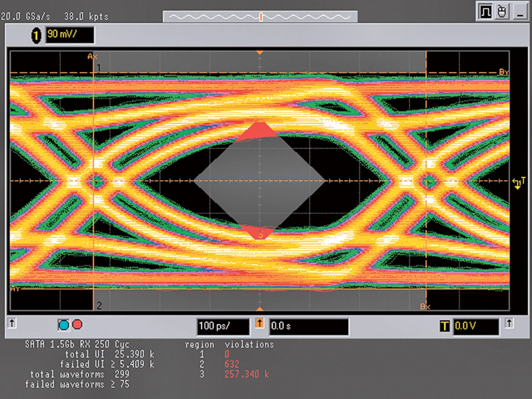Click the up-arrow button at bottom right

pyautogui.click(x=509, y=323)
